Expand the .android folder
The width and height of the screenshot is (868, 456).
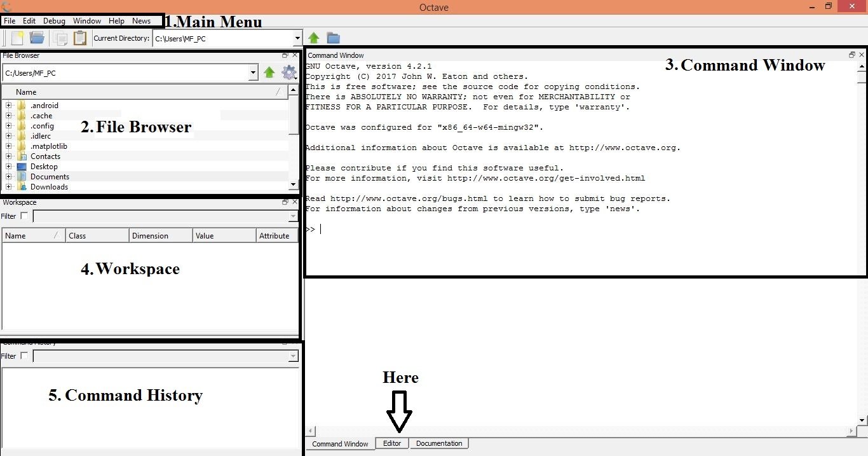click(x=8, y=106)
